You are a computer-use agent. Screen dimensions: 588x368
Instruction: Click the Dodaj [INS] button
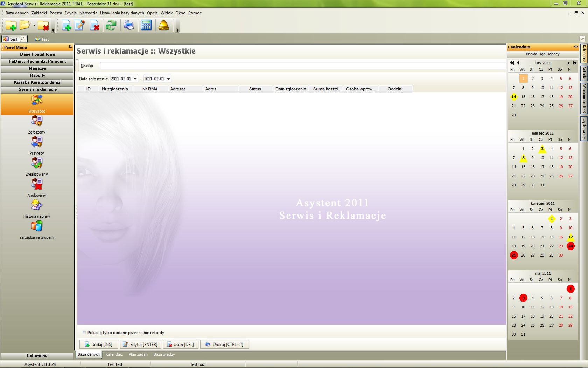tap(98, 345)
